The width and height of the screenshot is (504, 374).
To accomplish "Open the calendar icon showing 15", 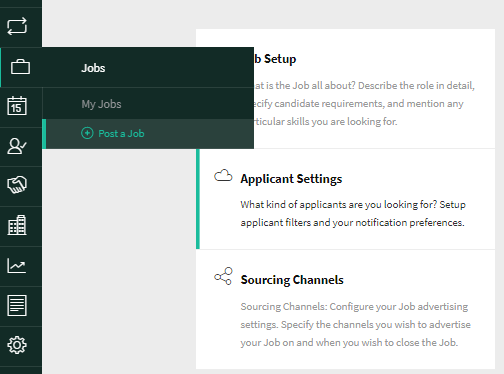I will coord(17,106).
